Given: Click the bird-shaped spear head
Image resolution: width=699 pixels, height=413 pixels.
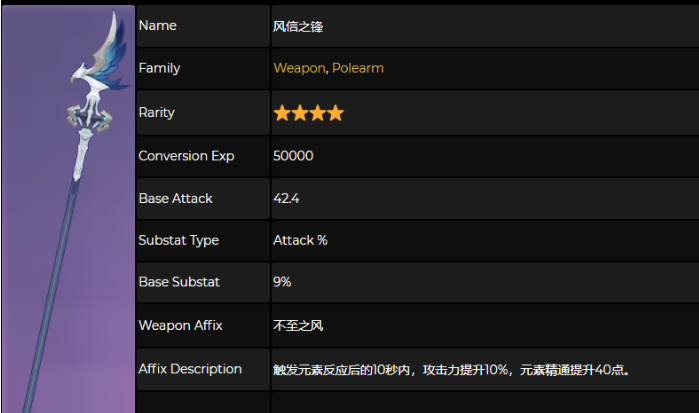Looking at the screenshot, I should click(101, 60).
